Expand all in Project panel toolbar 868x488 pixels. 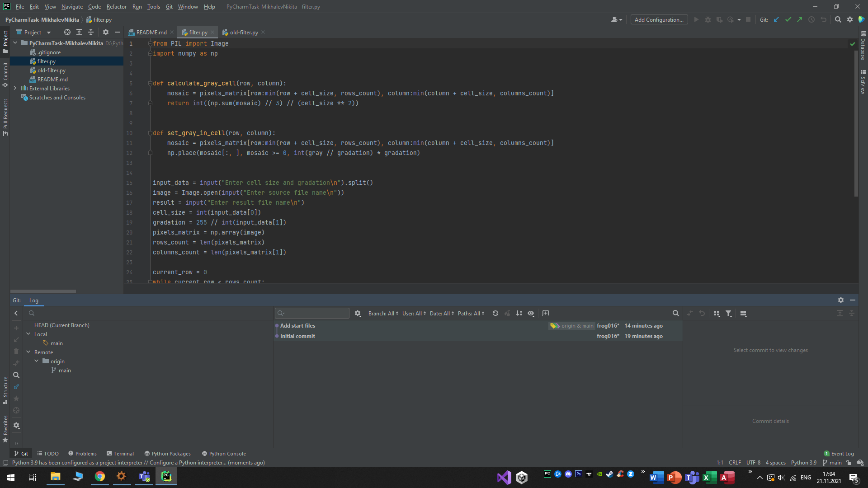(79, 33)
